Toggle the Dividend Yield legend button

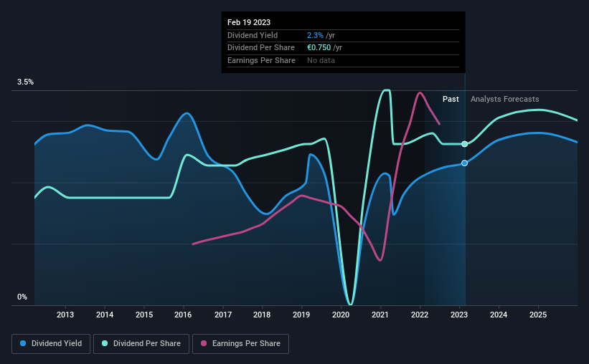[x=51, y=344]
